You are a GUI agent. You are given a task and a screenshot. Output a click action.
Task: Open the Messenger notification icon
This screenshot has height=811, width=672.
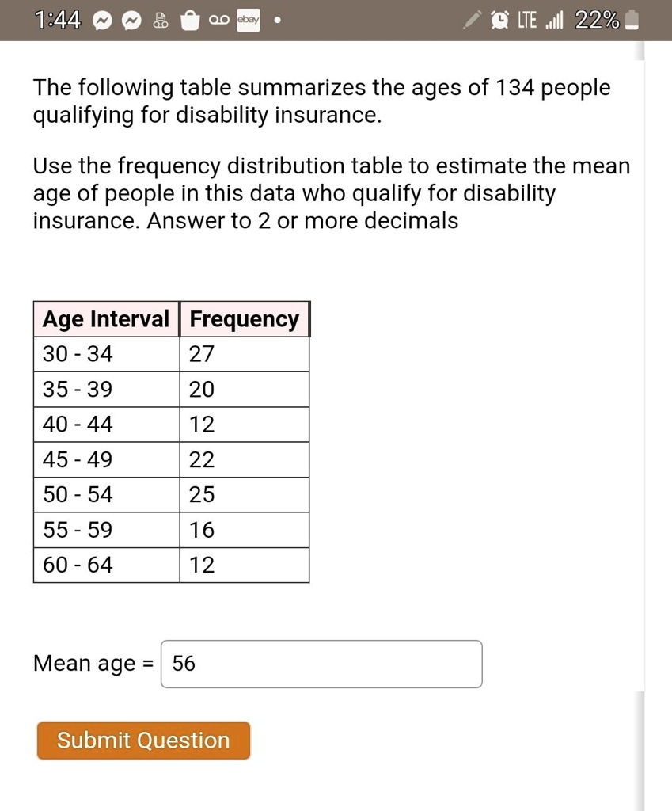(x=101, y=19)
